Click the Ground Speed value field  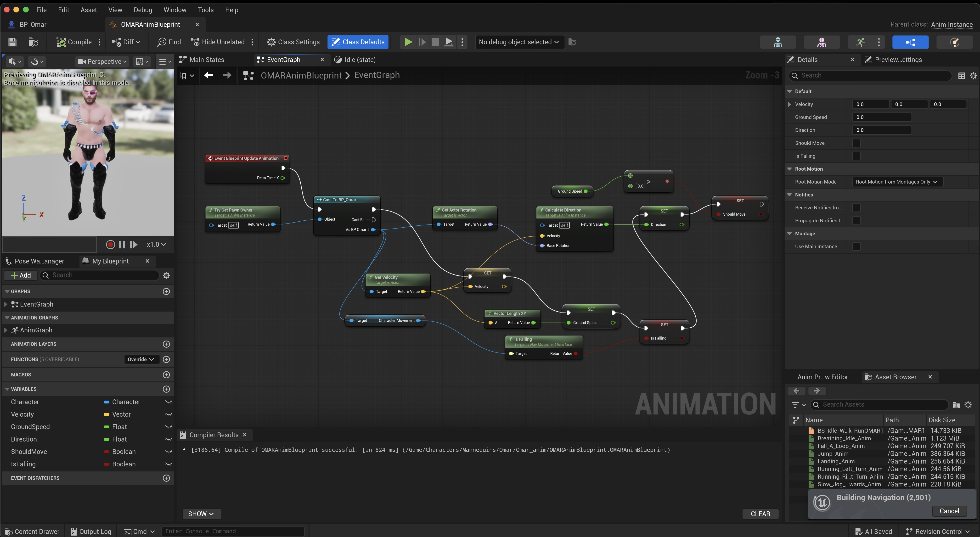882,117
